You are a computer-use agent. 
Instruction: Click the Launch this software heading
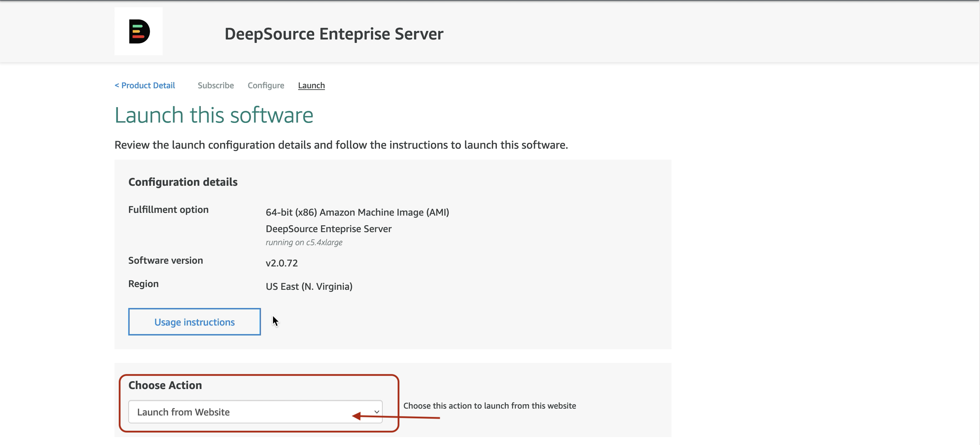point(214,115)
